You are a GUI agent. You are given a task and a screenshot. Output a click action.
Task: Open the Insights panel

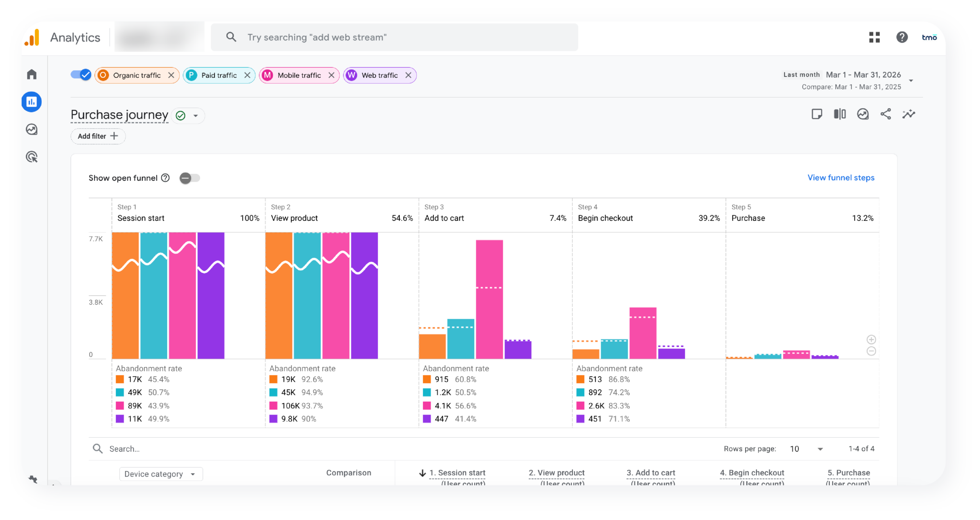click(863, 114)
